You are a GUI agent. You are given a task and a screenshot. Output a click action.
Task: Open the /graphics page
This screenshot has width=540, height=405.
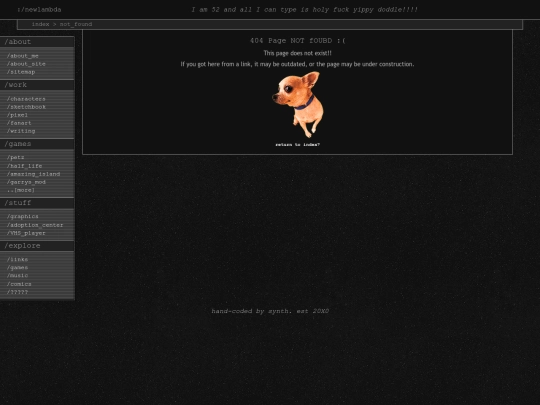pyautogui.click(x=23, y=216)
